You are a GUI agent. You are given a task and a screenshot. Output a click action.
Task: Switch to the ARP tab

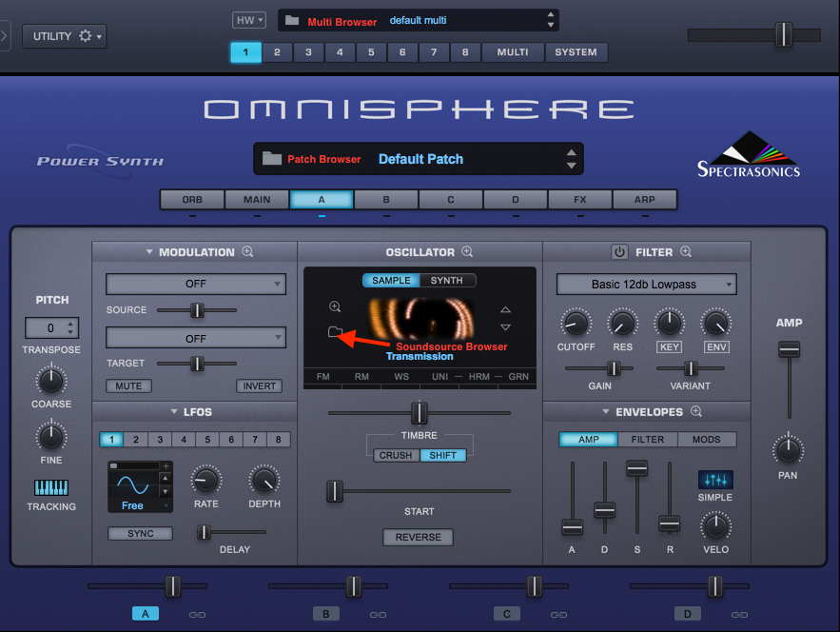click(644, 200)
